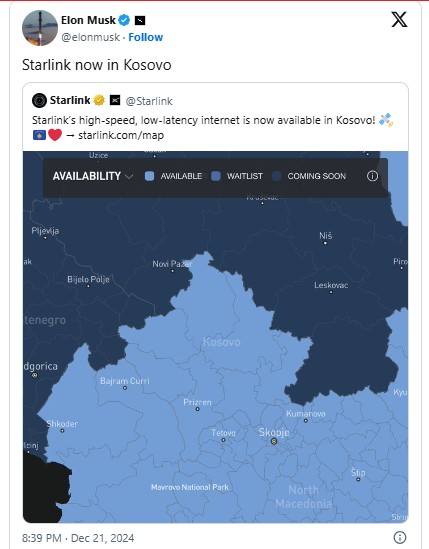Open the @Starlink handle
429x549 pixels.
coord(149,101)
